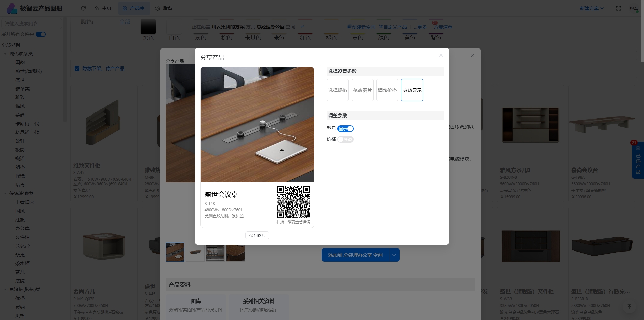Image resolution: width=644 pixels, height=320 pixels.
Task: Click the search input in sidebar
Action: [x=32, y=24]
